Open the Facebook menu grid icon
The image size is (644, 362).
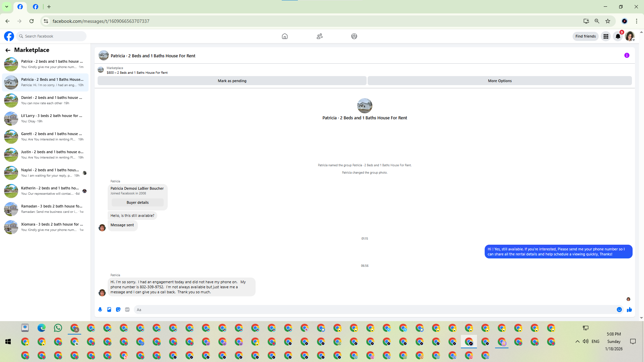point(606,37)
